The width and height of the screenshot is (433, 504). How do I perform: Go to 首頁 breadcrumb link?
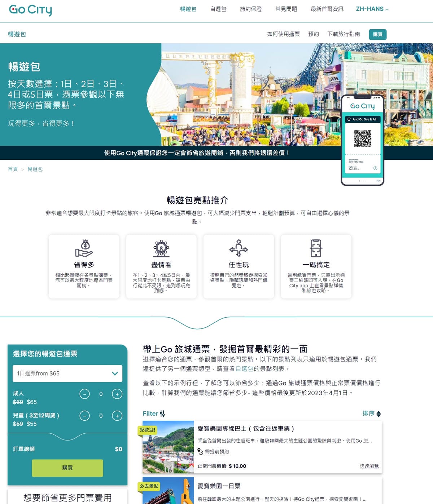13,169
